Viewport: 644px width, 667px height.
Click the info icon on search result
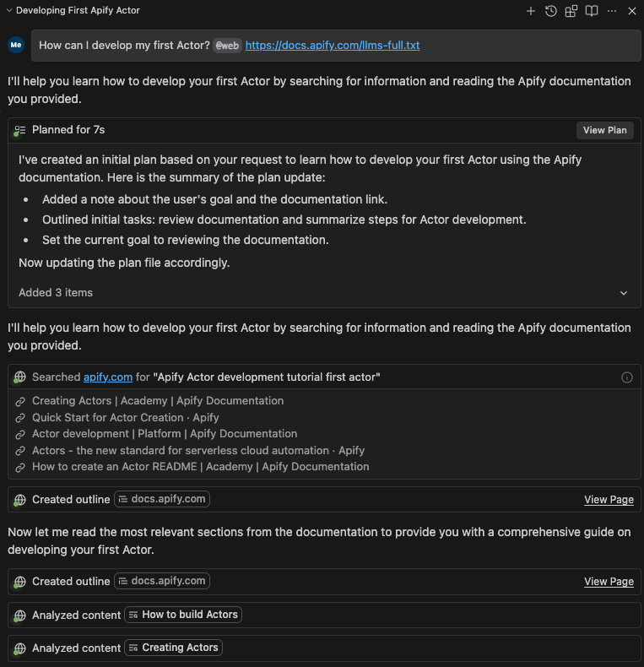click(x=626, y=377)
